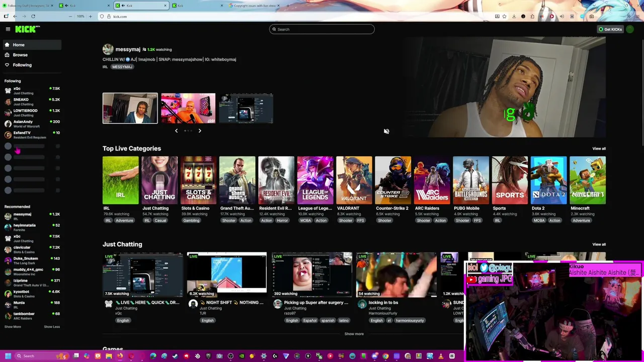Open tankbomber in the Recommended list
644x362 pixels.
pyautogui.click(x=31, y=316)
